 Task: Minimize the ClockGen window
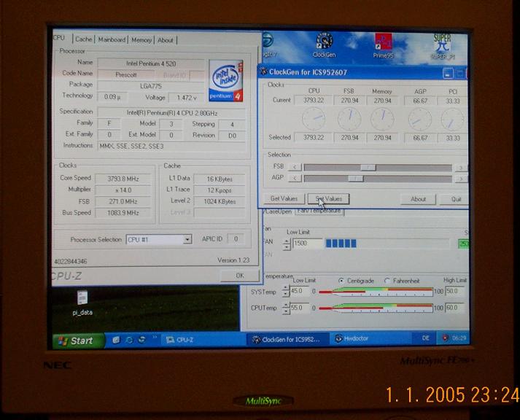[x=448, y=73]
